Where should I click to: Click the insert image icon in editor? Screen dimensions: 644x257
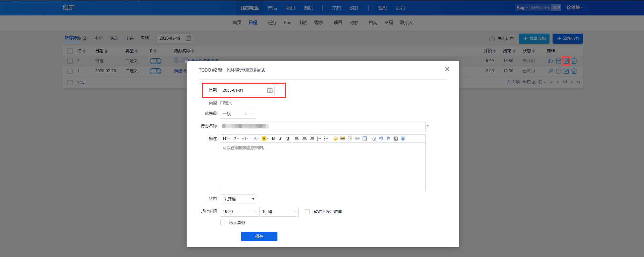tap(343, 138)
